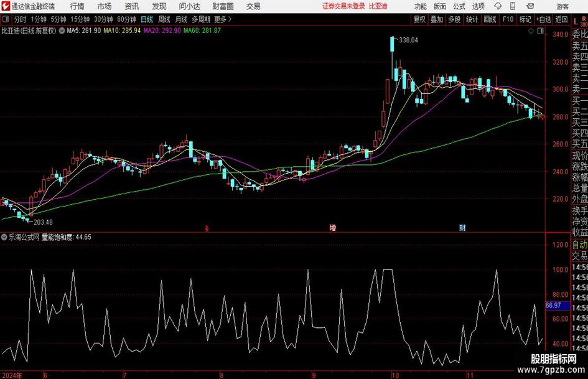Switch to 月线 monthly period
Screen dimensions: 588x379
(182, 19)
